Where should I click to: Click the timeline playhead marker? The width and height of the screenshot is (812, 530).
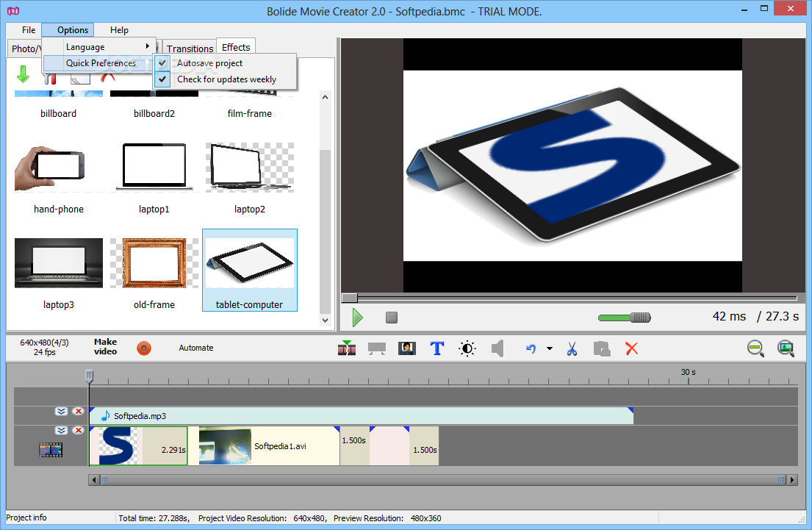(89, 376)
